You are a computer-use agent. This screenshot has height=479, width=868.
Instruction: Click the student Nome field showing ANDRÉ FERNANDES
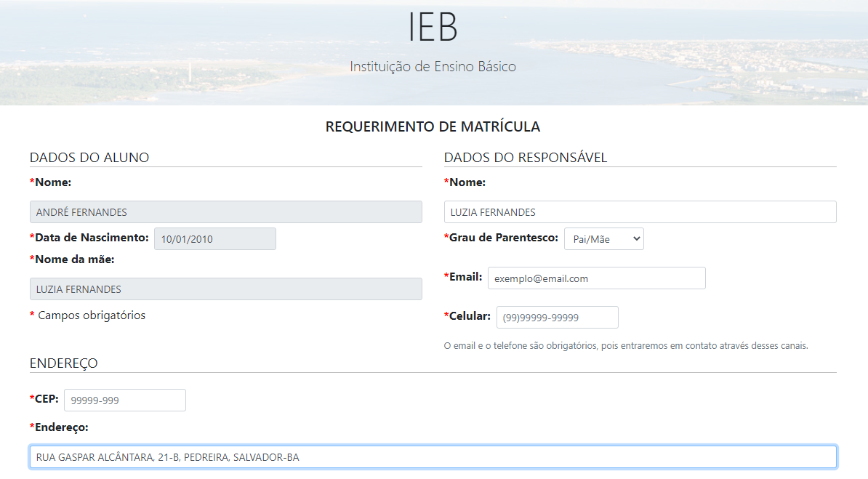tap(225, 212)
